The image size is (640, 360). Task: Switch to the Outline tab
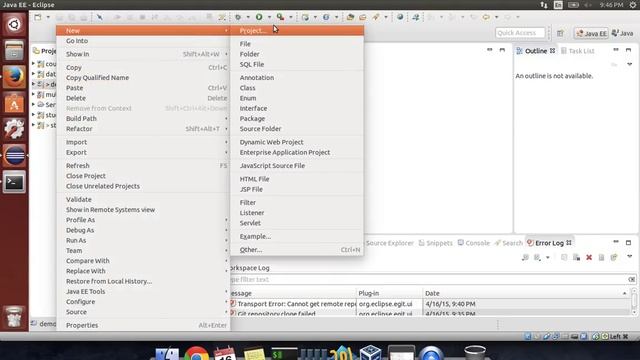tap(535, 51)
